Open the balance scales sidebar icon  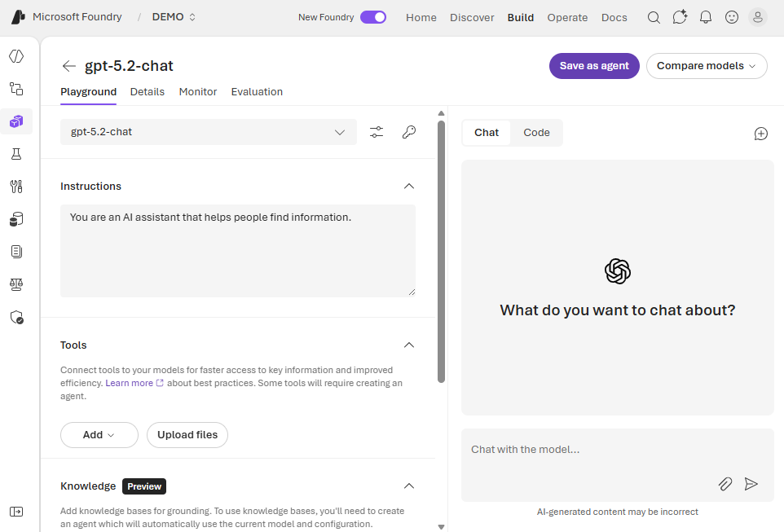(16, 284)
